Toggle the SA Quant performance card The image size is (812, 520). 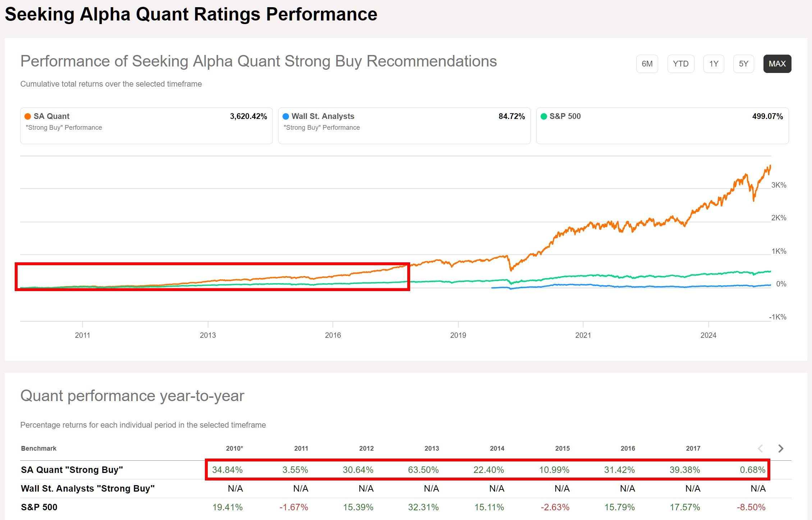pyautogui.click(x=146, y=126)
